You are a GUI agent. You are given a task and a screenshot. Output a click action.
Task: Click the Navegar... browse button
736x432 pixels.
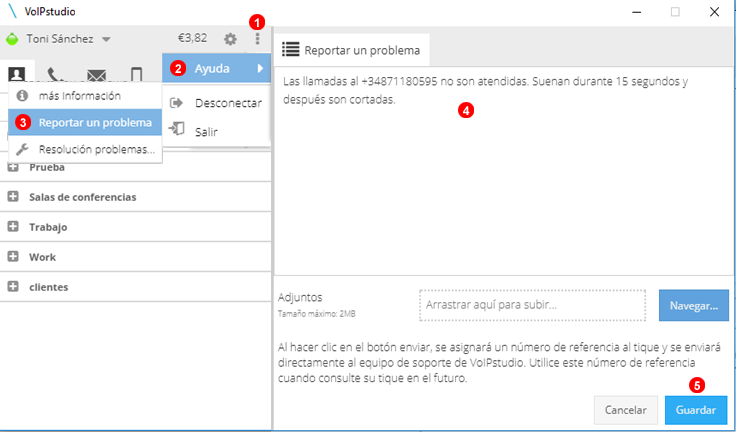[694, 306]
